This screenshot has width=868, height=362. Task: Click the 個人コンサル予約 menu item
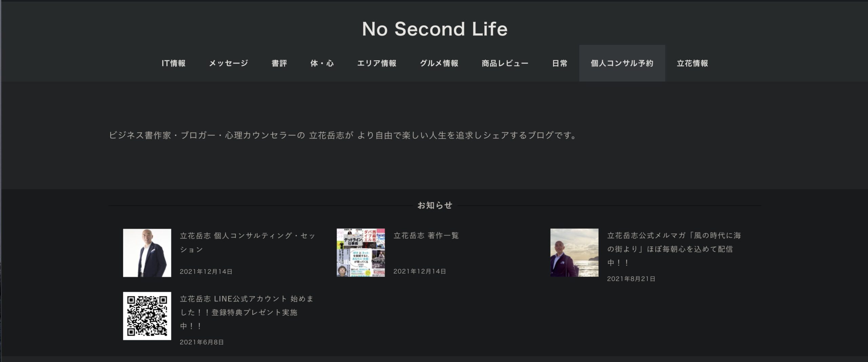(x=622, y=63)
